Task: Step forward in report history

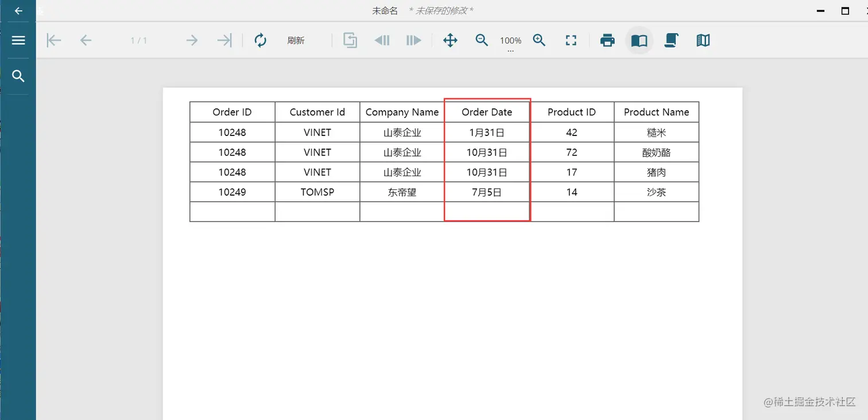Action: pos(414,40)
